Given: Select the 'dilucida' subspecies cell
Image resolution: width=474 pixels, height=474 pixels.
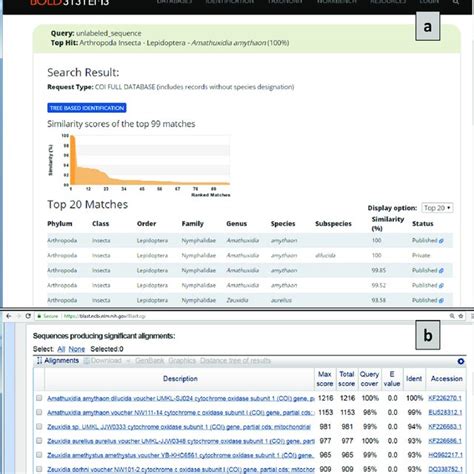Looking at the screenshot, I should pos(325,256).
